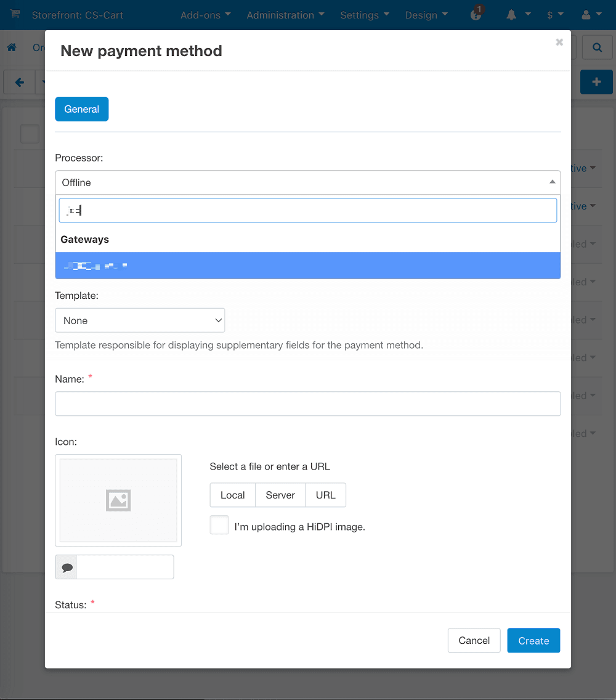The width and height of the screenshot is (616, 700).
Task: Click the speech bubble icon beside the alt-text field
Action: 65,566
